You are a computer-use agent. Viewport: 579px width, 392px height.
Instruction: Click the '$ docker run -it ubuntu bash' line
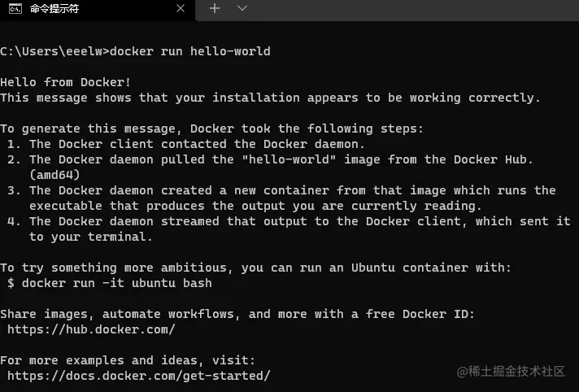point(110,283)
